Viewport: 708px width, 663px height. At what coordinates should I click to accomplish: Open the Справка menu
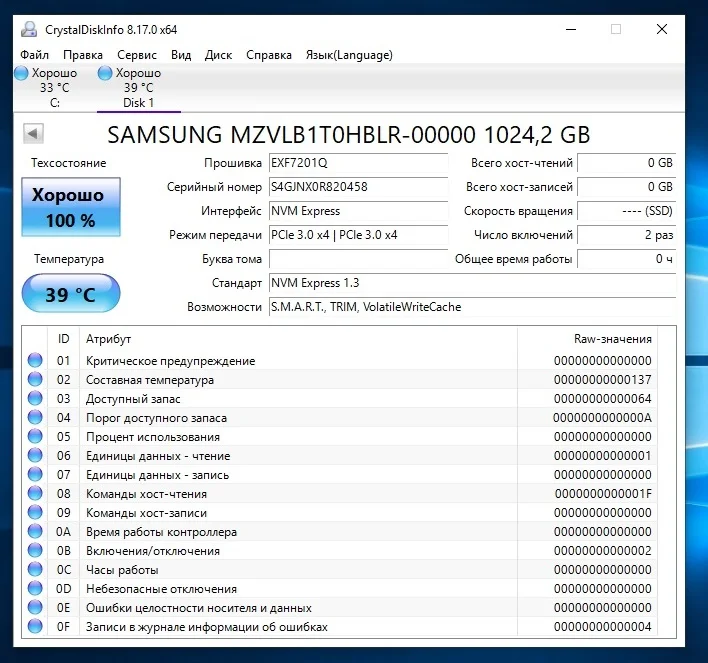tap(269, 55)
